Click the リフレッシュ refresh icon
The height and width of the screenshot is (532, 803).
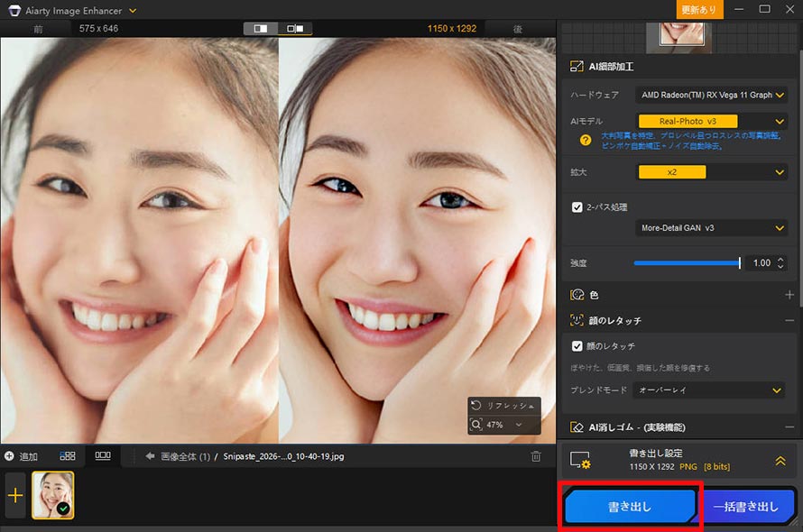tap(477, 408)
